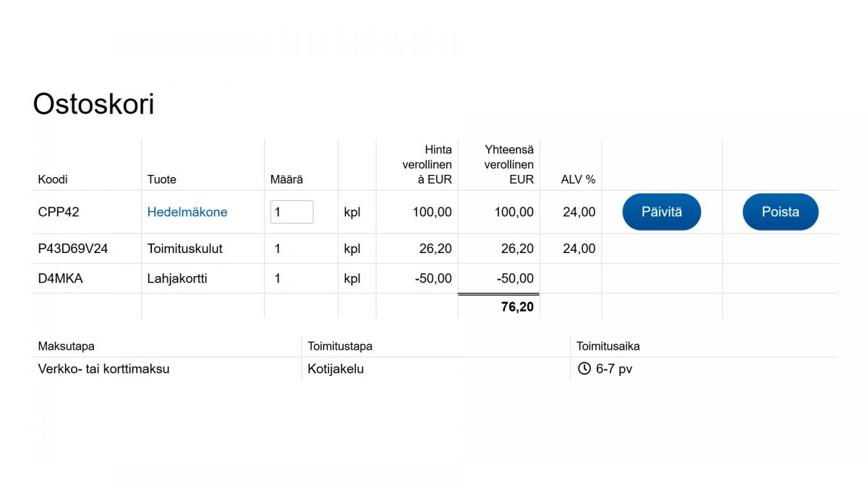Click the Koodi column header
The image size is (868, 488).
coord(53,179)
